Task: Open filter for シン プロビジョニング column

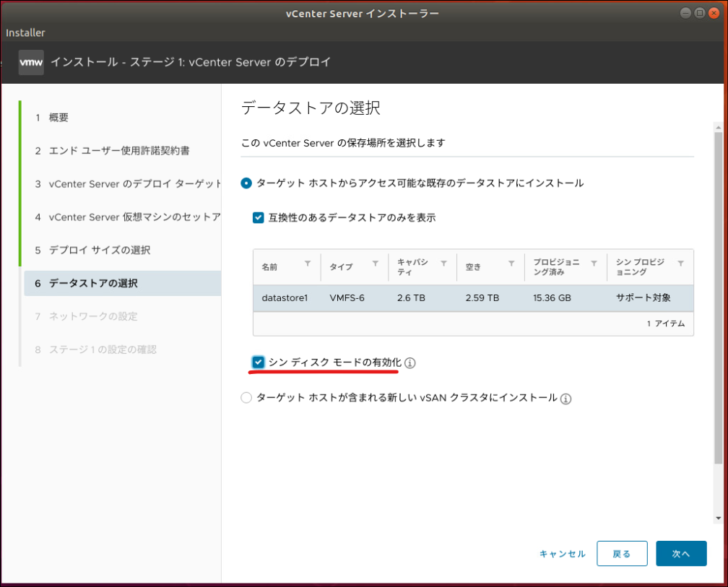Action: 680,264
